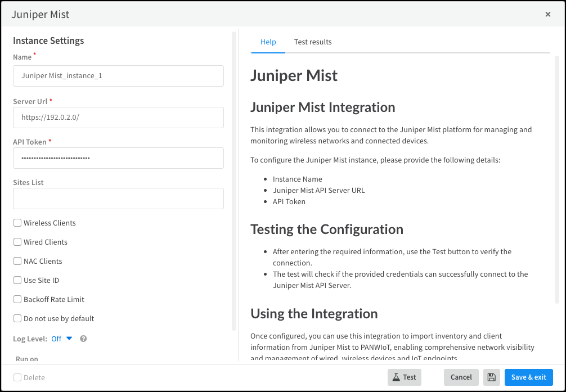Image resolution: width=566 pixels, height=392 pixels.
Task: Enable the Use Site ID checkbox
Action: (17, 281)
